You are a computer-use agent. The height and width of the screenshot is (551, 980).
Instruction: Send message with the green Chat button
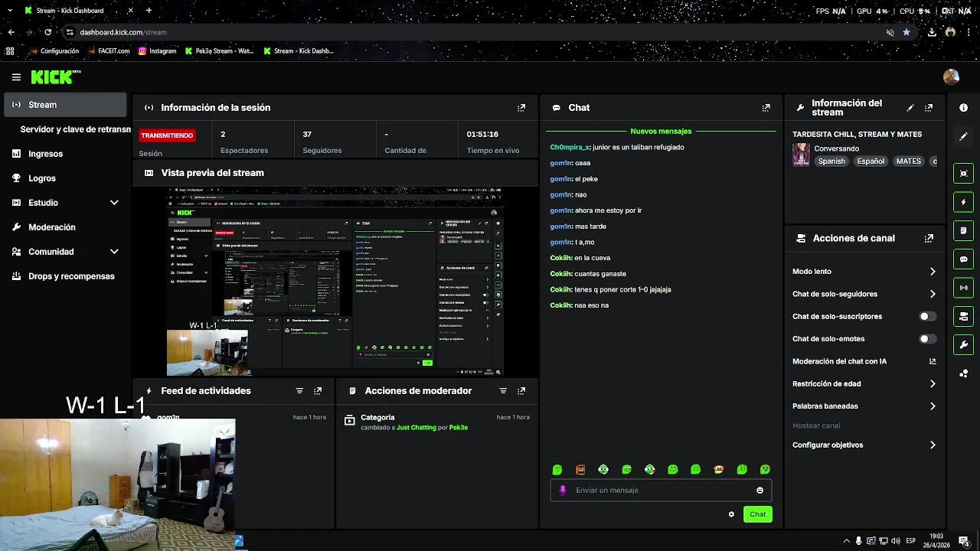[x=758, y=514]
